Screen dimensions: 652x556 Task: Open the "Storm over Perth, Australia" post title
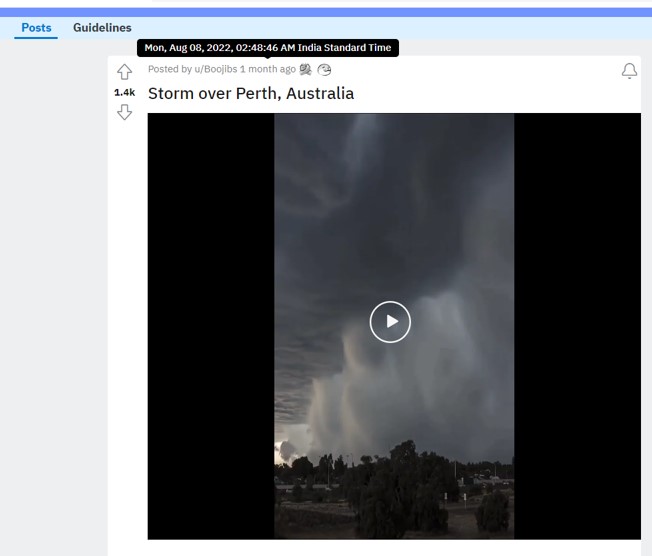tap(250, 94)
